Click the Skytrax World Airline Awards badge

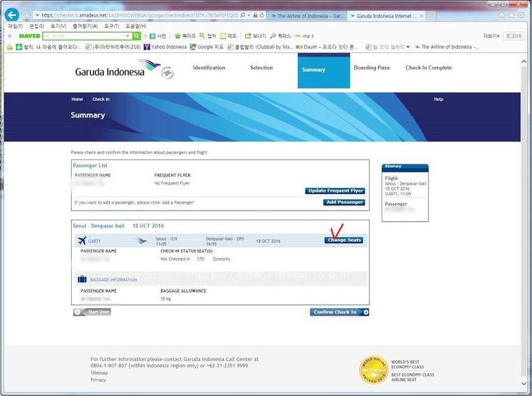point(373,370)
